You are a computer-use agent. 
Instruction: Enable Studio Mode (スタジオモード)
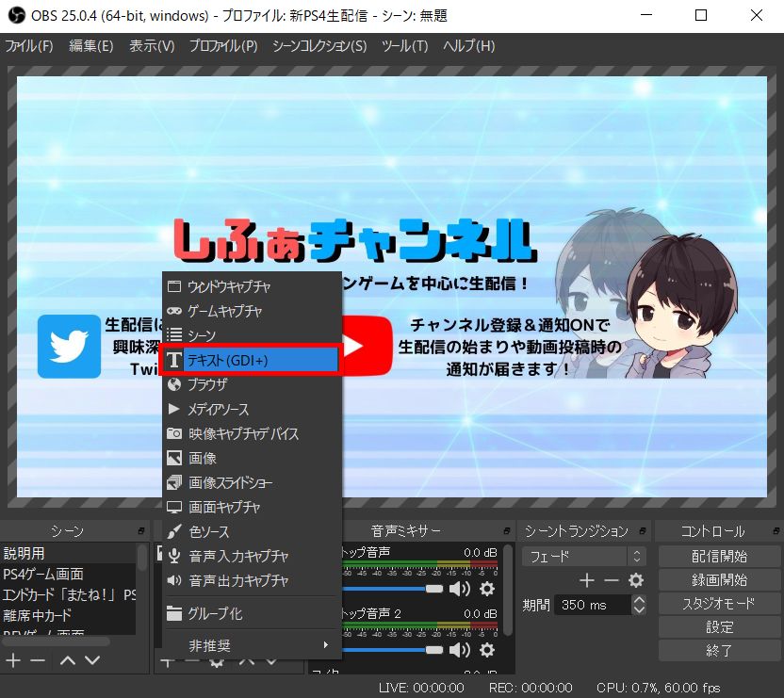click(x=719, y=604)
